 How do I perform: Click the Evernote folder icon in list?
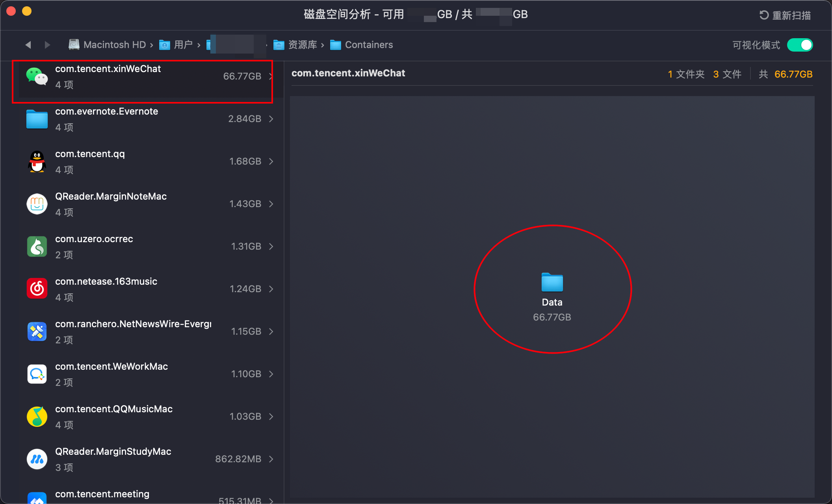click(37, 119)
